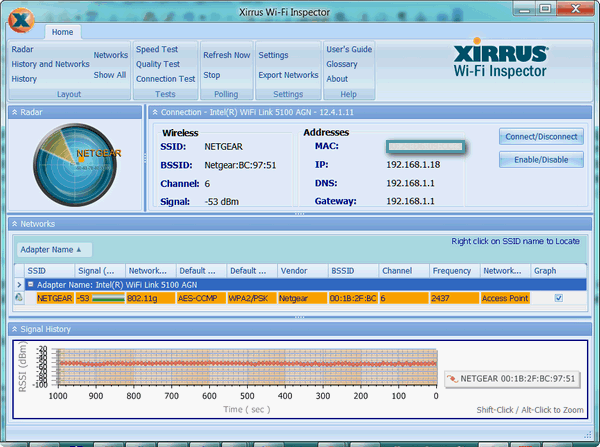
Task: Collapse the Signal History panel chevron
Action: coord(15,329)
